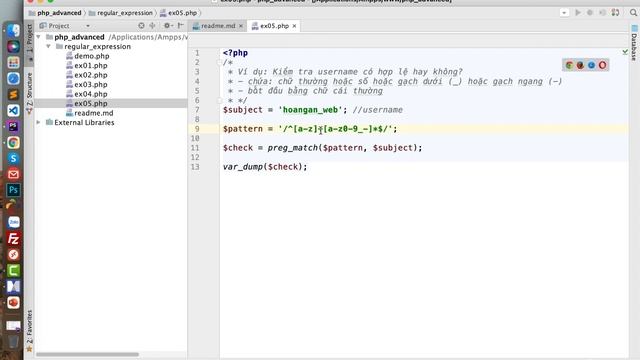Open Photoshop from the dock
This screenshot has height=360, width=640.
coord(13,190)
